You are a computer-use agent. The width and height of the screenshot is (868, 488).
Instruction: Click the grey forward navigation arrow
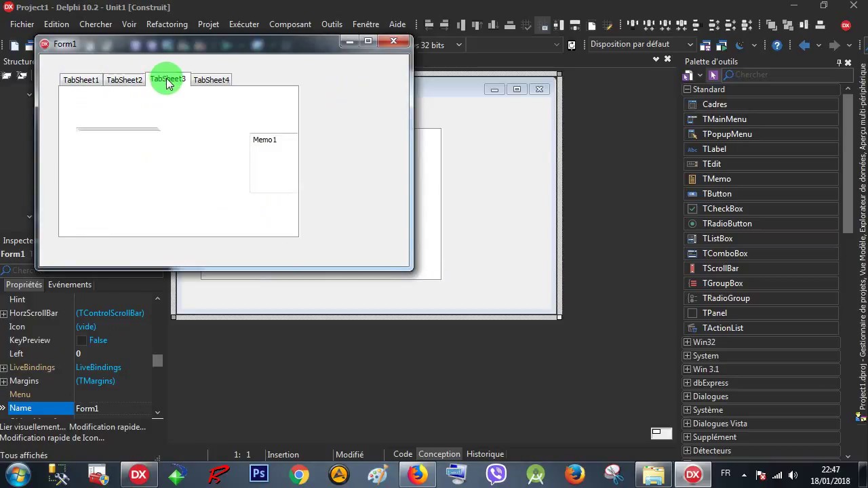[x=835, y=45]
